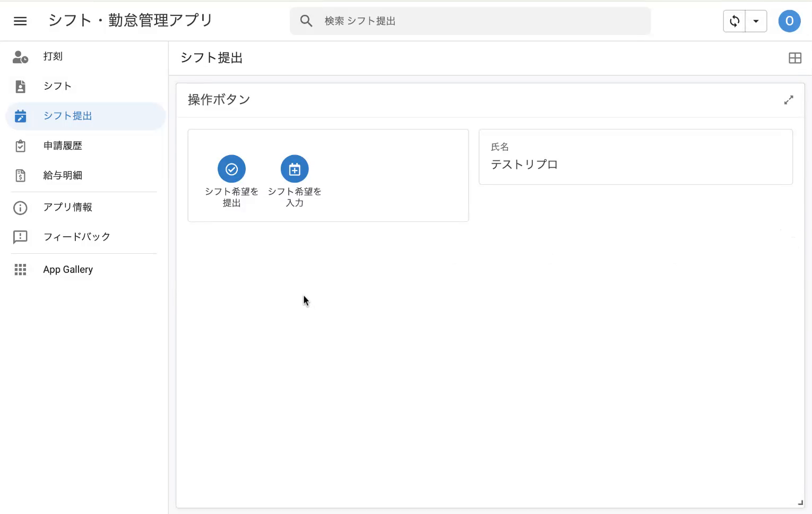Open the 給与明細 menu item
This screenshot has width=812, height=514.
[x=85, y=175]
